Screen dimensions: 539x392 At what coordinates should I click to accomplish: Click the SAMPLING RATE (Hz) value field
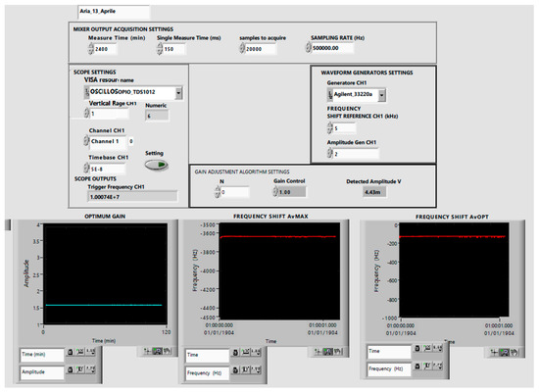click(332, 48)
